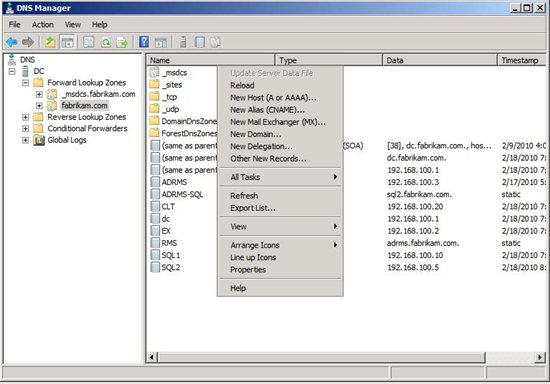Click the scrollbar right arrow
The width and height of the screenshot is (550, 384).
(x=540, y=357)
